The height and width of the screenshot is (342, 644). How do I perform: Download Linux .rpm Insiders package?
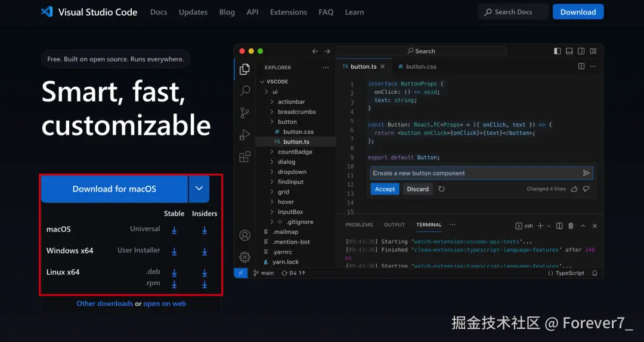205,284
